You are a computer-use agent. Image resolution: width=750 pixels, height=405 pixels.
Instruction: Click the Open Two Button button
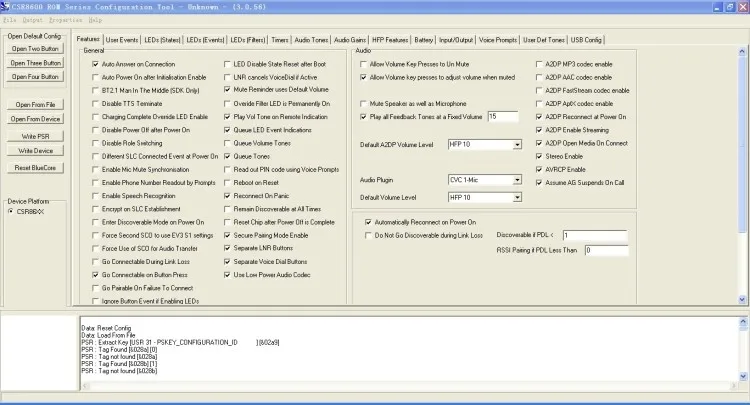pyautogui.click(x=35, y=49)
